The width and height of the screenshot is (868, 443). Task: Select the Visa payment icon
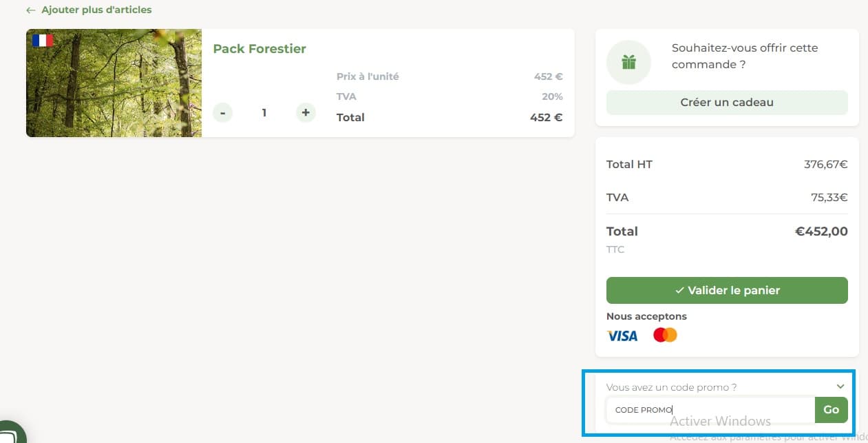tap(622, 336)
